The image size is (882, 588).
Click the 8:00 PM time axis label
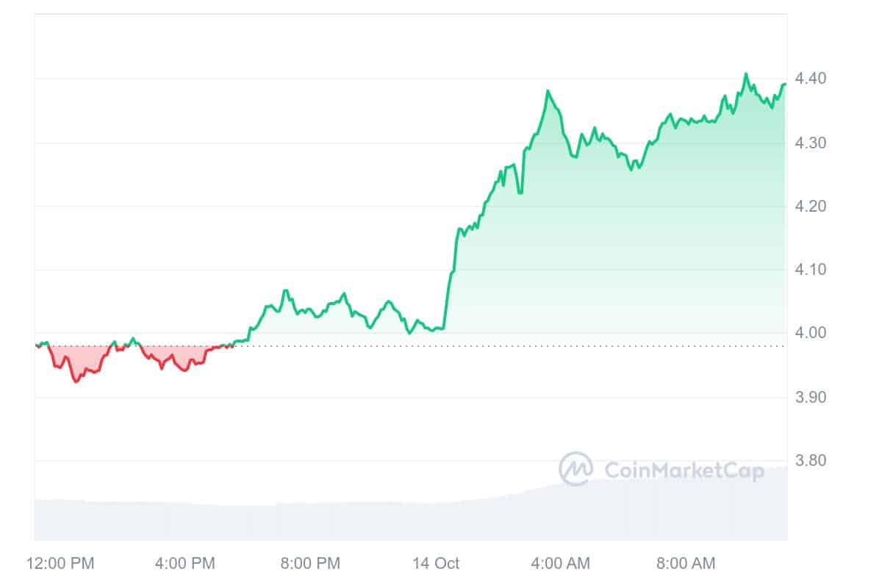[309, 564]
